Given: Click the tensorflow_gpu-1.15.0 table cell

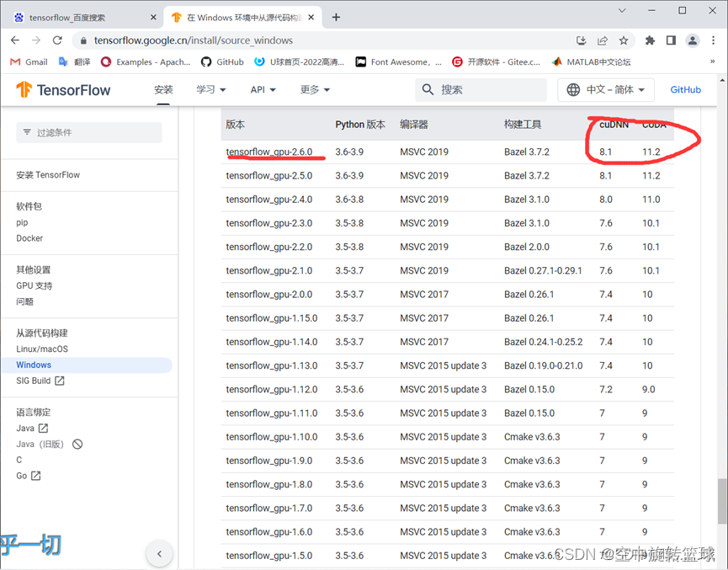Looking at the screenshot, I should pos(272,318).
